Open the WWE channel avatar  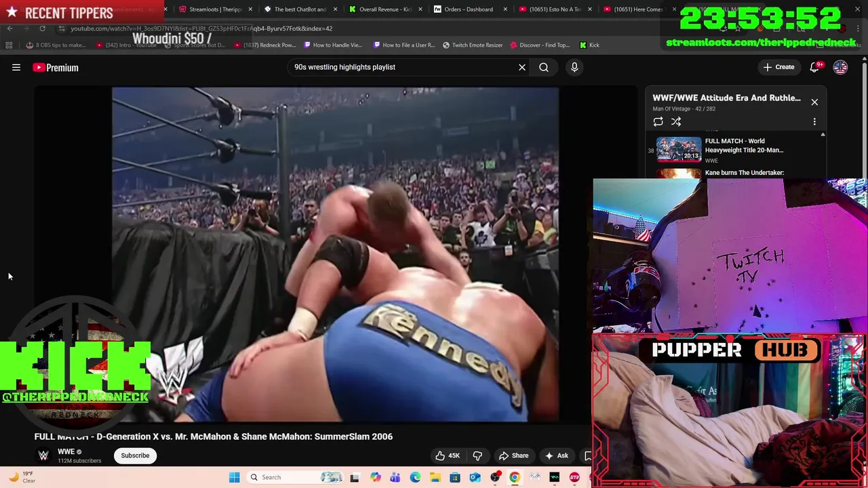[43, 455]
